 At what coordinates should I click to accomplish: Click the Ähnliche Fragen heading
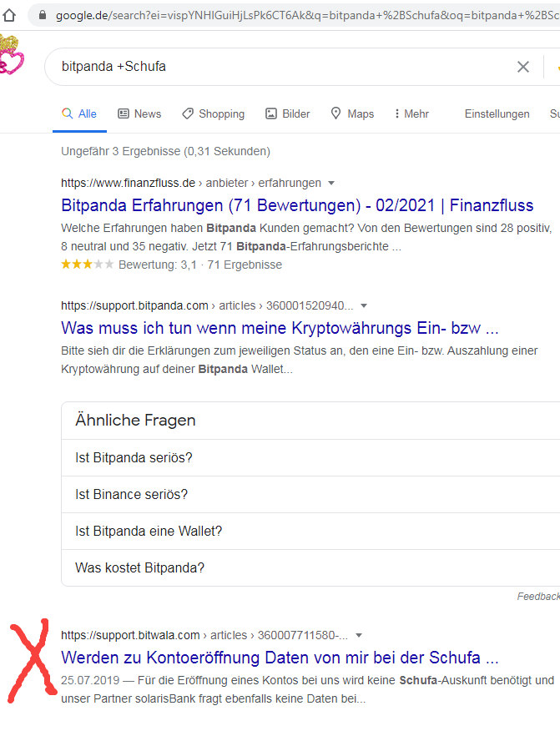[135, 420]
